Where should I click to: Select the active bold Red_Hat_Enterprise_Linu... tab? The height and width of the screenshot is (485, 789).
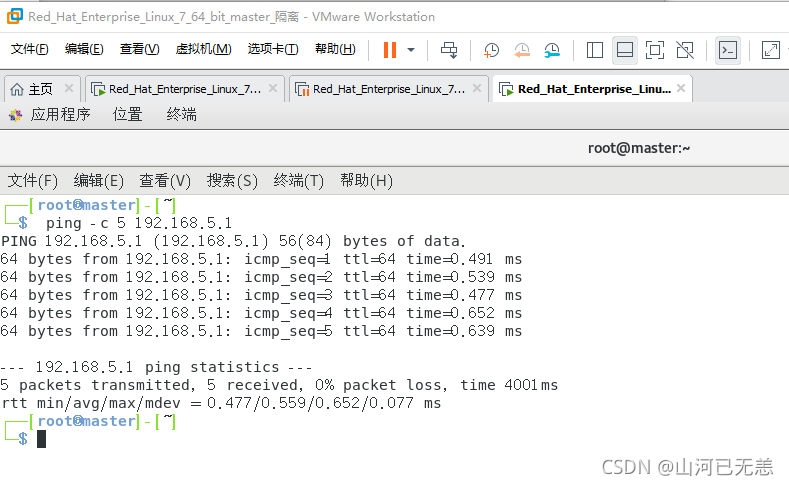coord(592,89)
